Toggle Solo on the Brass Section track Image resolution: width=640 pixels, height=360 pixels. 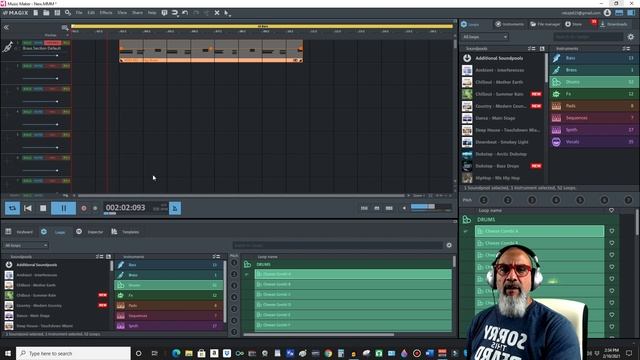click(x=27, y=43)
